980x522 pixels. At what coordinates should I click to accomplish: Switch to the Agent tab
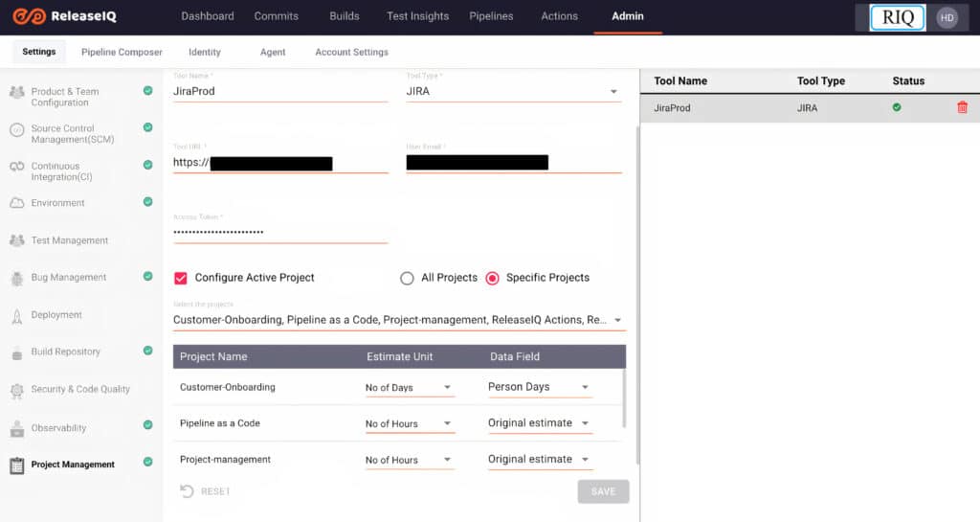pos(273,53)
